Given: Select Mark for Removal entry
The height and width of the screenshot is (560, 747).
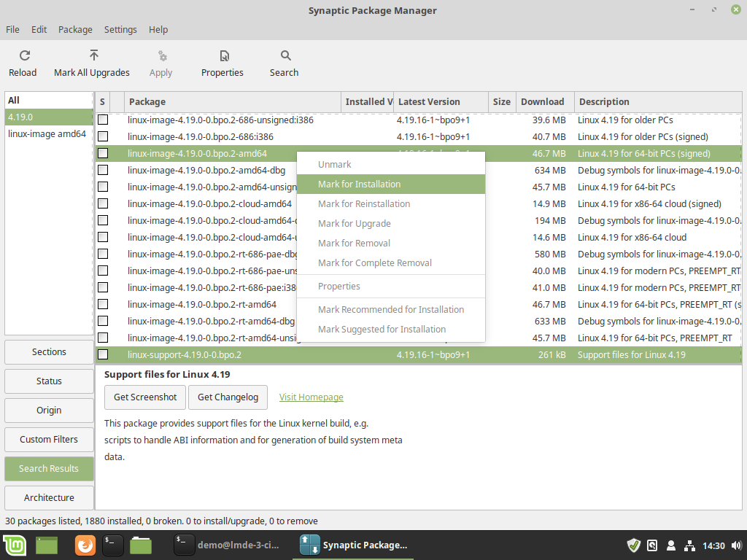Looking at the screenshot, I should coord(391,244).
